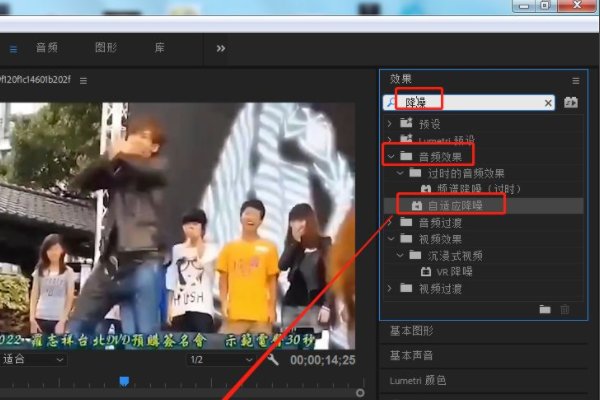The image size is (600, 400).
Task: Collapse the 音频效果 folder
Action: pos(390,157)
